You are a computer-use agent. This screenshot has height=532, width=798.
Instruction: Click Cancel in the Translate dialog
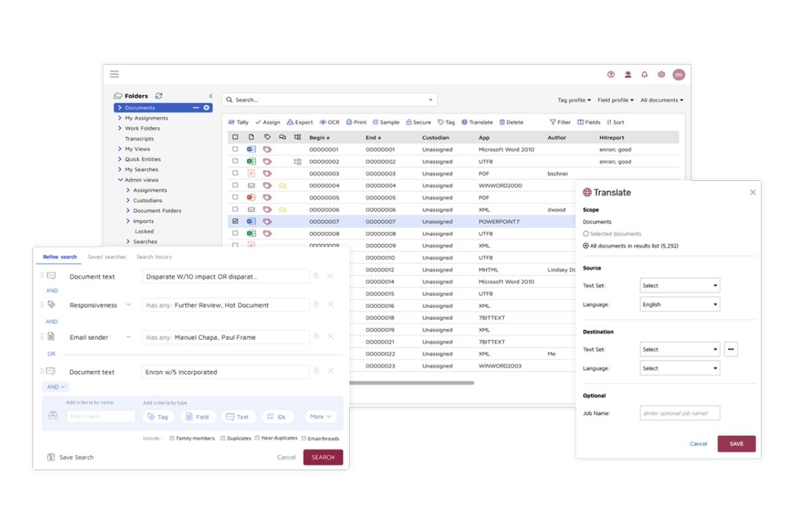click(698, 444)
